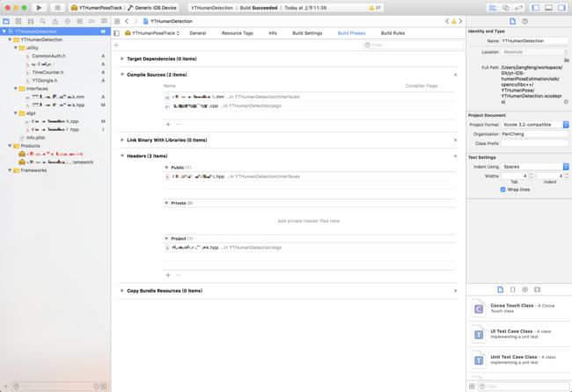Show the Media library
This screenshot has height=392, width=572.
coord(537,289)
